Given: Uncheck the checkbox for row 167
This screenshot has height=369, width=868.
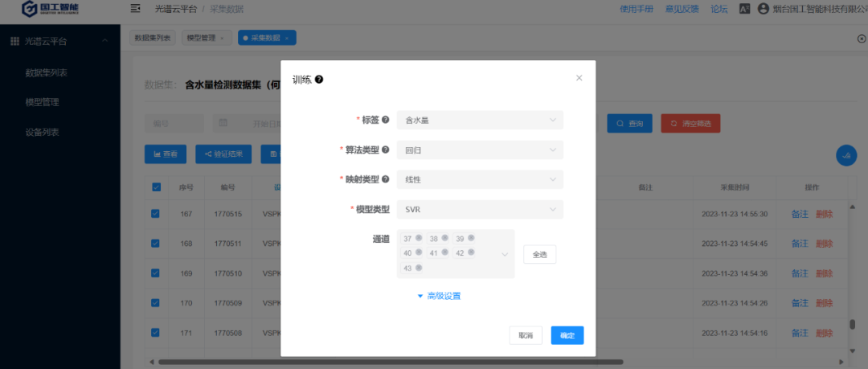Looking at the screenshot, I should [156, 214].
